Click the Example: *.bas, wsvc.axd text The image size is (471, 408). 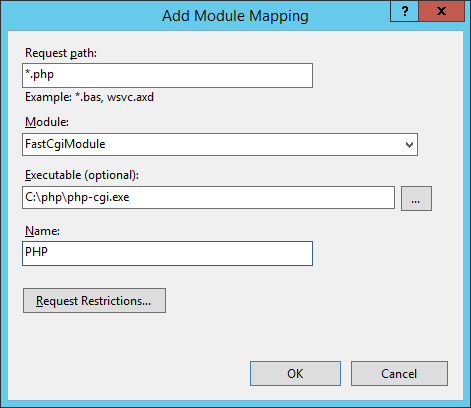89,97
